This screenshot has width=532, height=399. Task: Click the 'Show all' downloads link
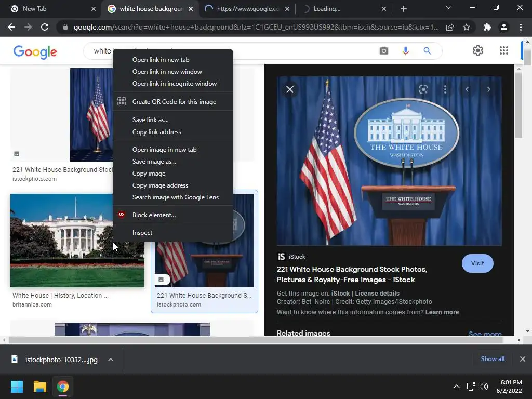pyautogui.click(x=493, y=359)
